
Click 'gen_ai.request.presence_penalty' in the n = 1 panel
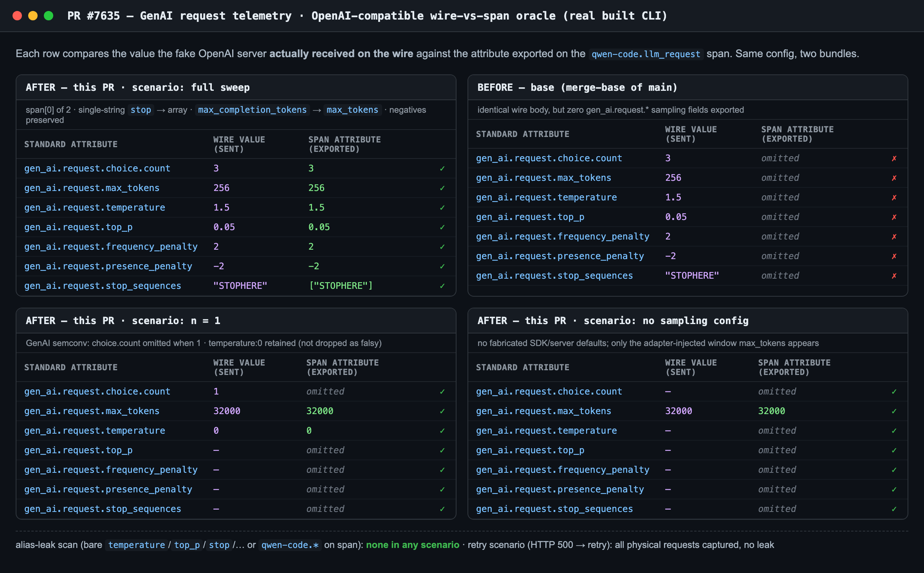coord(108,489)
